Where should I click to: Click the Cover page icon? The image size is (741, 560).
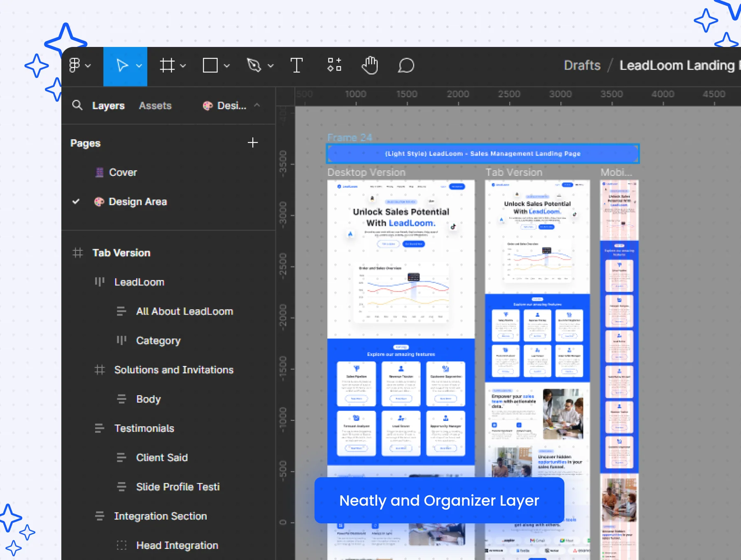pos(99,173)
